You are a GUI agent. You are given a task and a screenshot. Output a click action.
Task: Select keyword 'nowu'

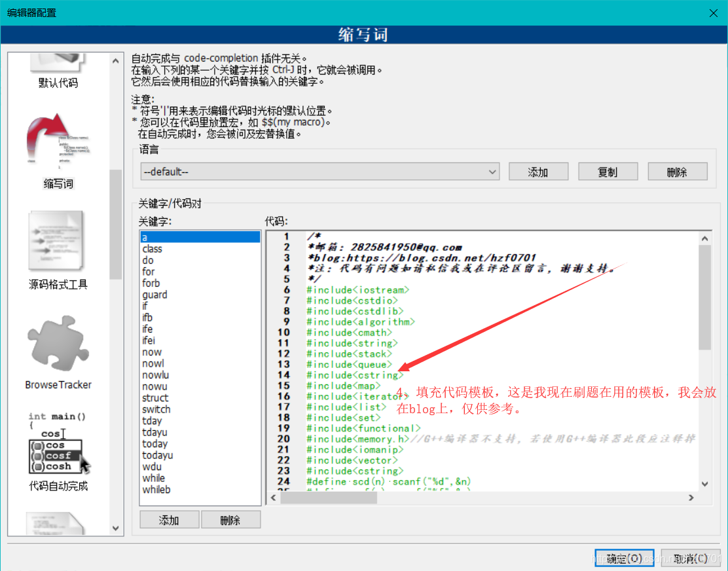pos(200,386)
